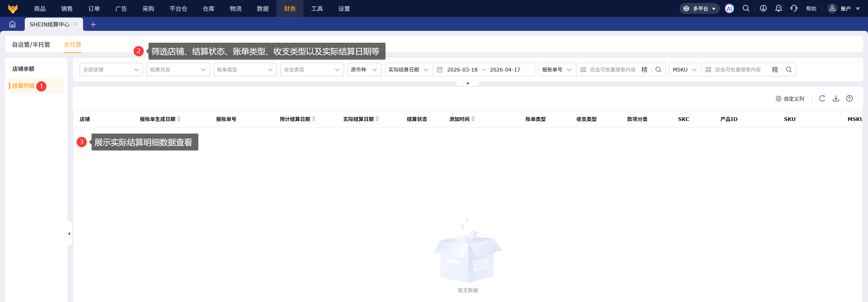Open the 平台仓 menu
Screen dimensions: 868x302
point(178,8)
